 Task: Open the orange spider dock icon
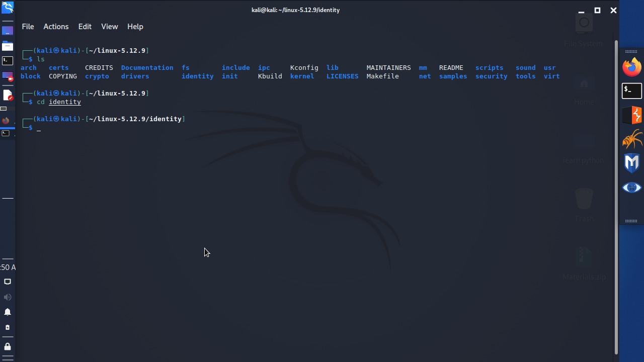click(632, 139)
